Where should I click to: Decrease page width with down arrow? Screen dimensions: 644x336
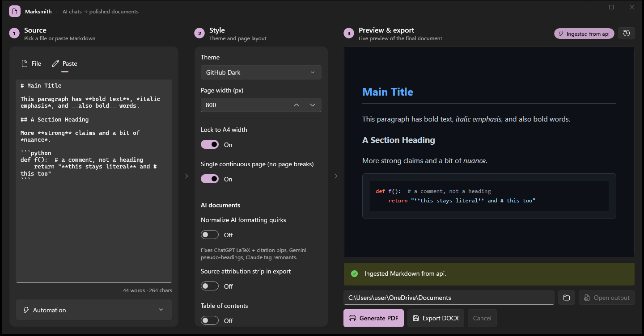click(313, 105)
